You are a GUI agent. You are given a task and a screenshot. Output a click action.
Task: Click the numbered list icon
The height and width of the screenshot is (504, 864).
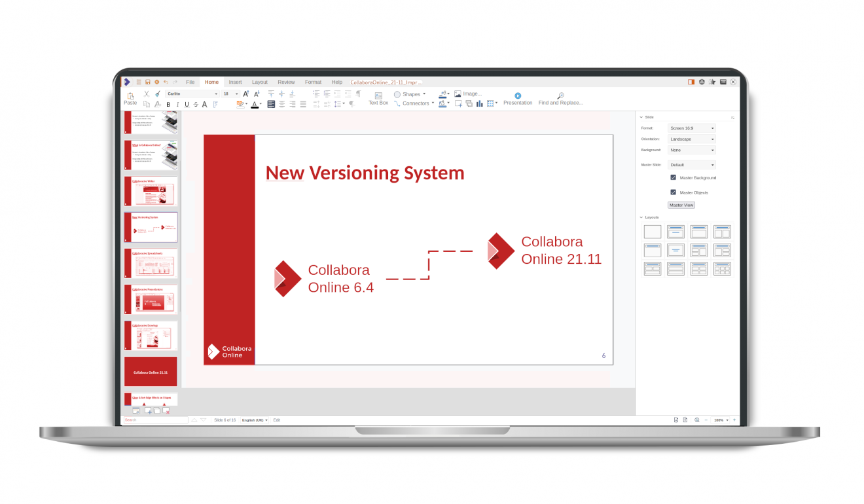(327, 94)
